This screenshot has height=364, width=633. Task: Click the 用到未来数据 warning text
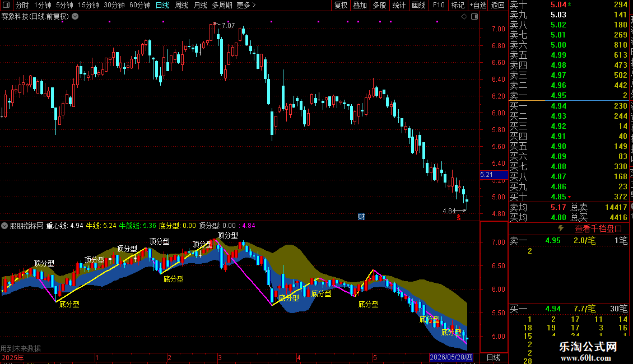pyautogui.click(x=21, y=348)
